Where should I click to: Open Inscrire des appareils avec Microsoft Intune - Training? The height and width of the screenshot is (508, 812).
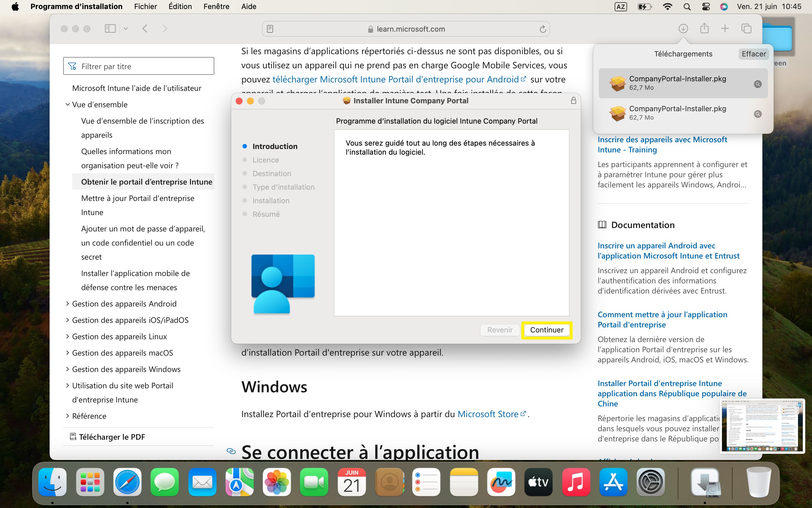pyautogui.click(x=662, y=144)
